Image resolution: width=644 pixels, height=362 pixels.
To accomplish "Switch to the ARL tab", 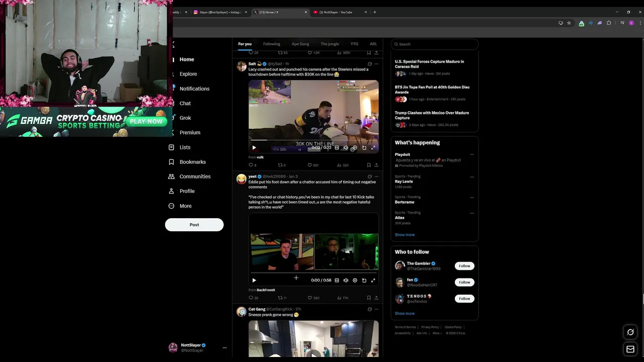I will pos(373,44).
